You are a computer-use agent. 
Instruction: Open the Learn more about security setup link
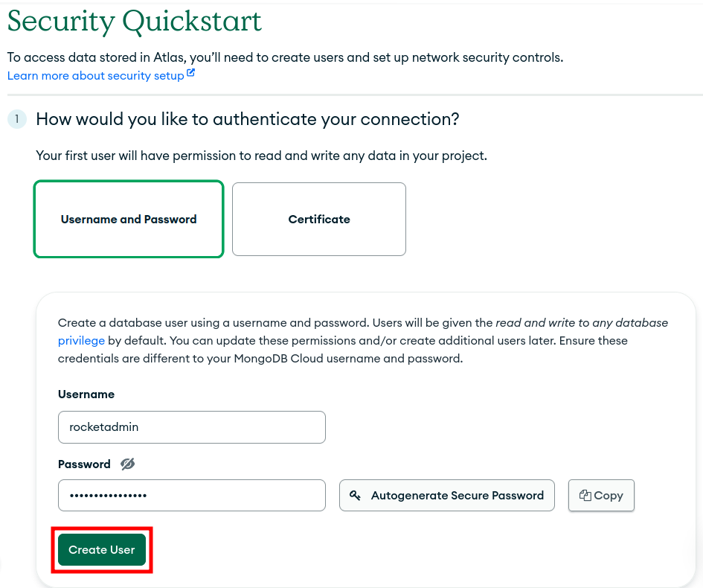point(96,76)
